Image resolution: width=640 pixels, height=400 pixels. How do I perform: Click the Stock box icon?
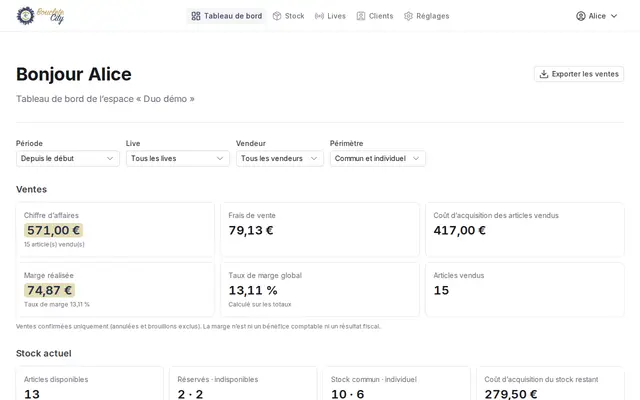click(277, 16)
